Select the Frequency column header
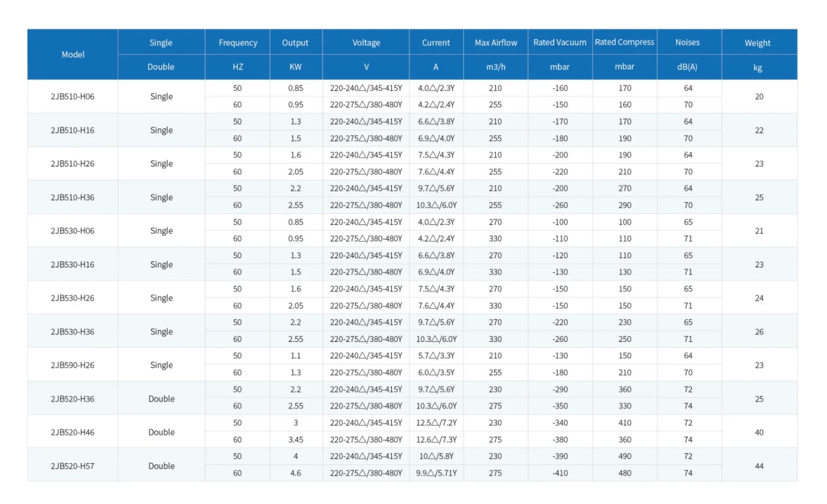Image resolution: width=827 pixels, height=504 pixels. (238, 42)
